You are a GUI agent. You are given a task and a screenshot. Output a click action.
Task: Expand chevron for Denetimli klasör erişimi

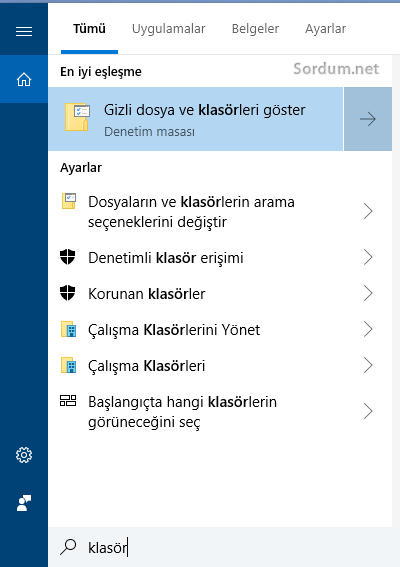coord(368,257)
